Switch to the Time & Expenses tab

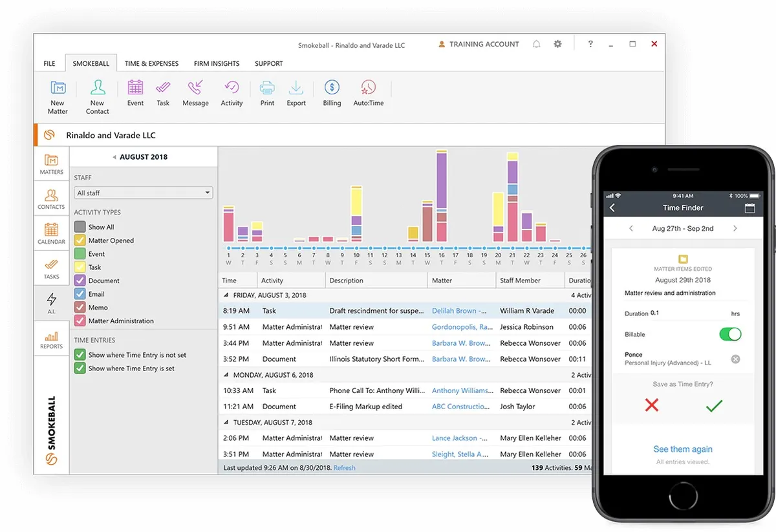click(151, 63)
